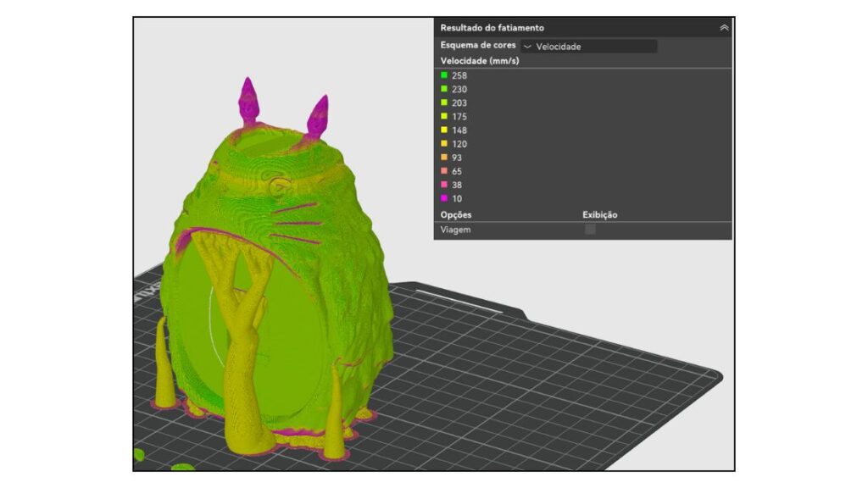Enable the Viagem display checkbox
Viewport: 868px width, 488px height.
(590, 230)
